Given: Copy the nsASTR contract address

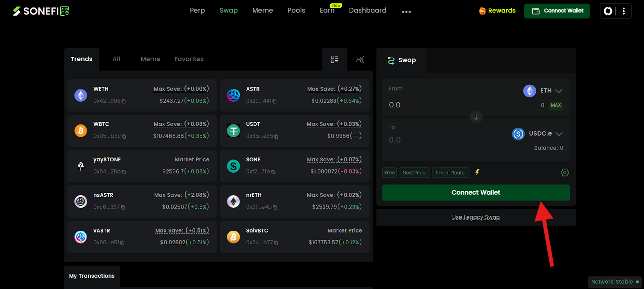Looking at the screenshot, I should pos(123,207).
